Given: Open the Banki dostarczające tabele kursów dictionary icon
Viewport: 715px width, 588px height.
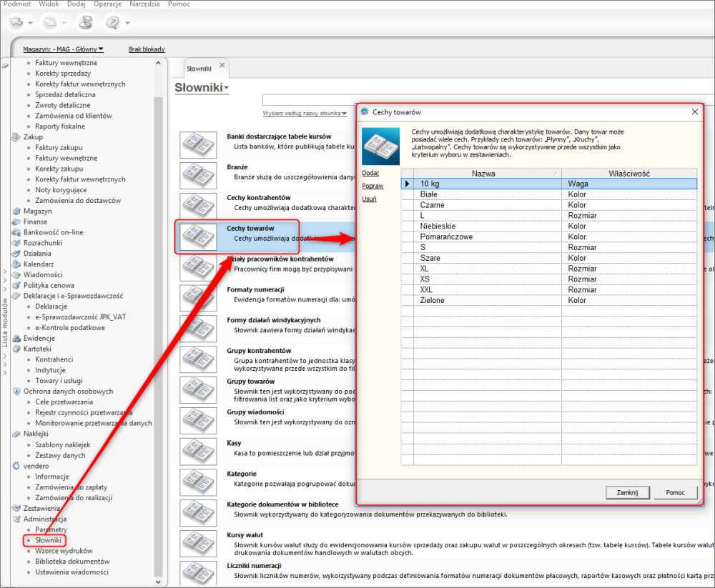Looking at the screenshot, I should click(198, 145).
